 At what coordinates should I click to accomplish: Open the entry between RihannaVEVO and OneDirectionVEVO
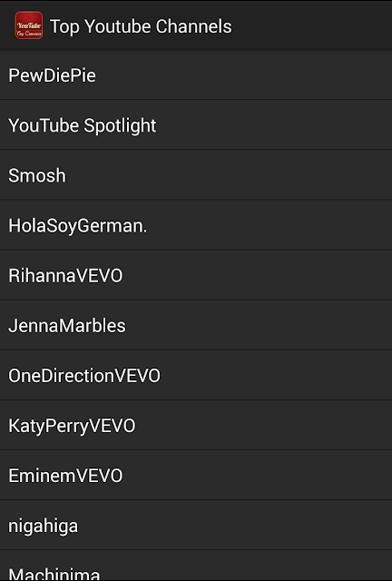(x=196, y=325)
